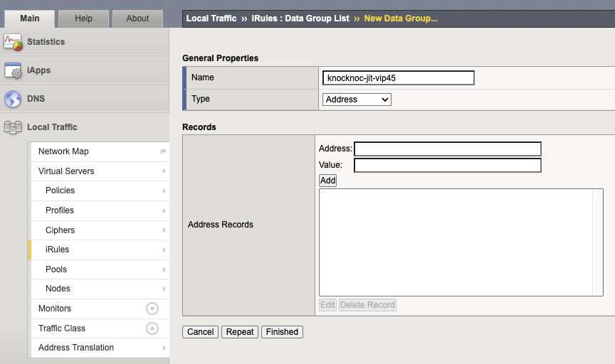The height and width of the screenshot is (364, 615).
Task: Add new Monitor via plus icon
Action: 152,309
